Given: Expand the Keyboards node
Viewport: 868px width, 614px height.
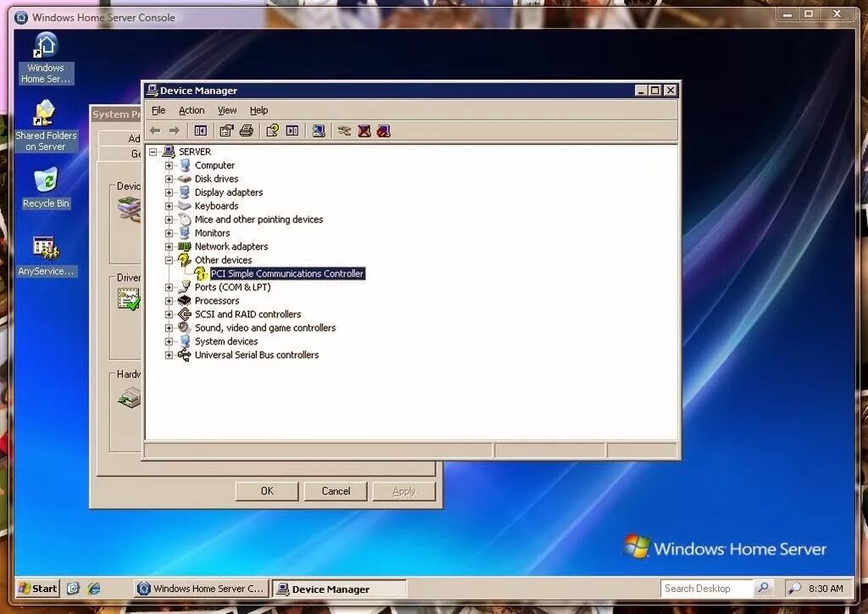Looking at the screenshot, I should click(169, 206).
